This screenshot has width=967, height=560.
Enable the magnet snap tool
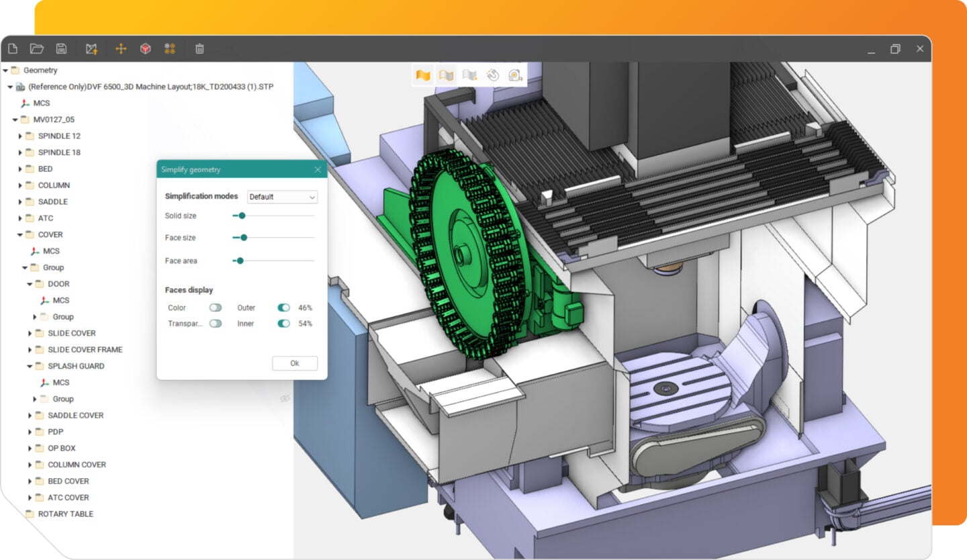pos(493,75)
